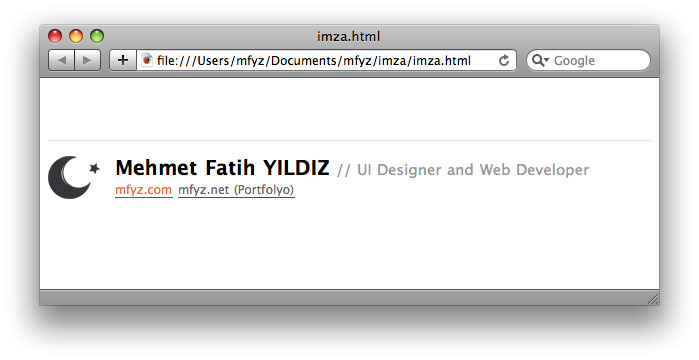Screen dimensions: 699x360
Task: Reload the page with the circular arrow
Action: tap(504, 60)
